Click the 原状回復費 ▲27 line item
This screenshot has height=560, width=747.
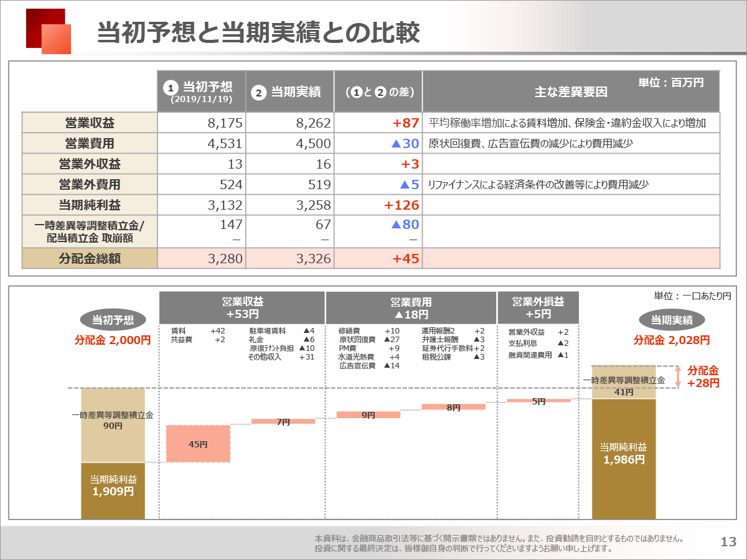pos(369,340)
